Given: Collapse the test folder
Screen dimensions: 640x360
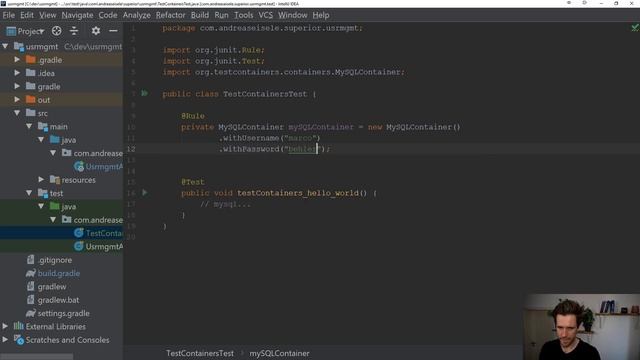Looking at the screenshot, I should pyautogui.click(x=29, y=193).
